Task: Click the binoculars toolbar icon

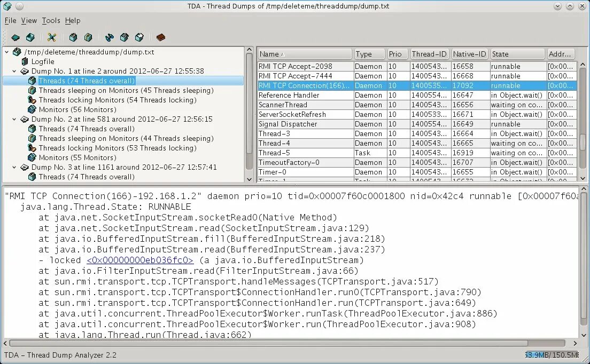Action: [109, 37]
